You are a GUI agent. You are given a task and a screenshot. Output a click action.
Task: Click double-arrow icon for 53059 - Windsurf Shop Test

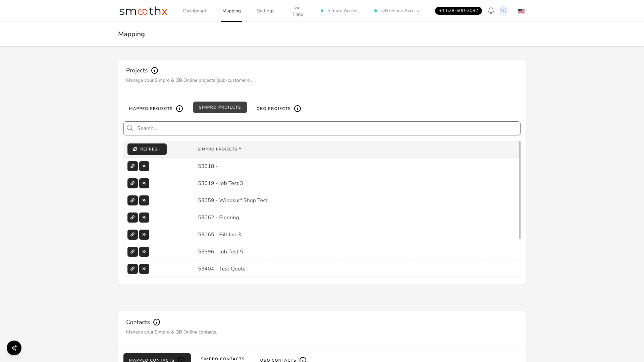click(144, 200)
